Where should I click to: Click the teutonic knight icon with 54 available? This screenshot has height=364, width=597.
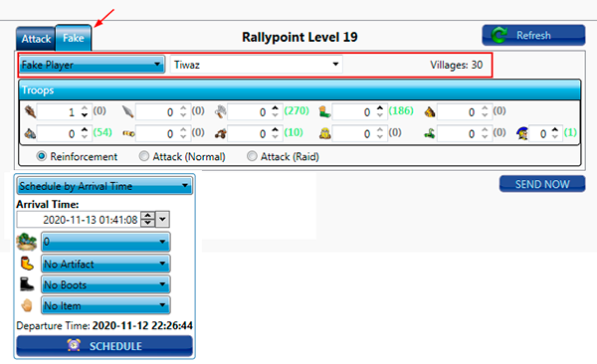30,133
